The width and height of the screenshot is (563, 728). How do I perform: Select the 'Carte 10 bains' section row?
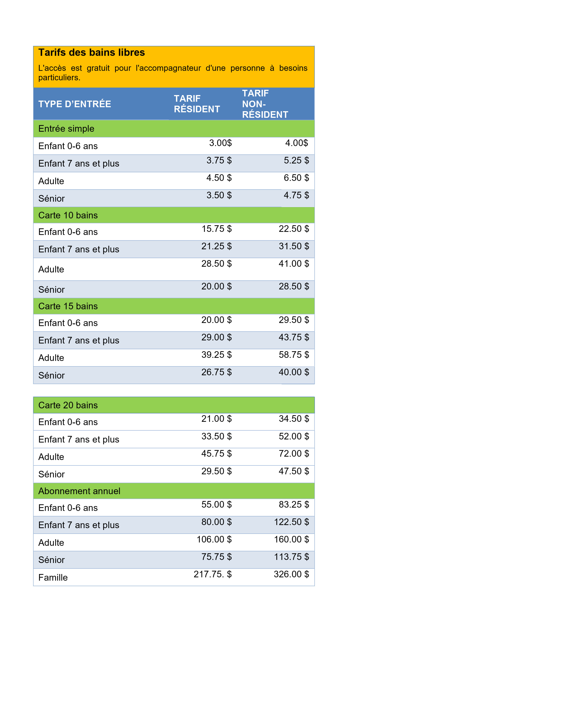(x=68, y=215)
